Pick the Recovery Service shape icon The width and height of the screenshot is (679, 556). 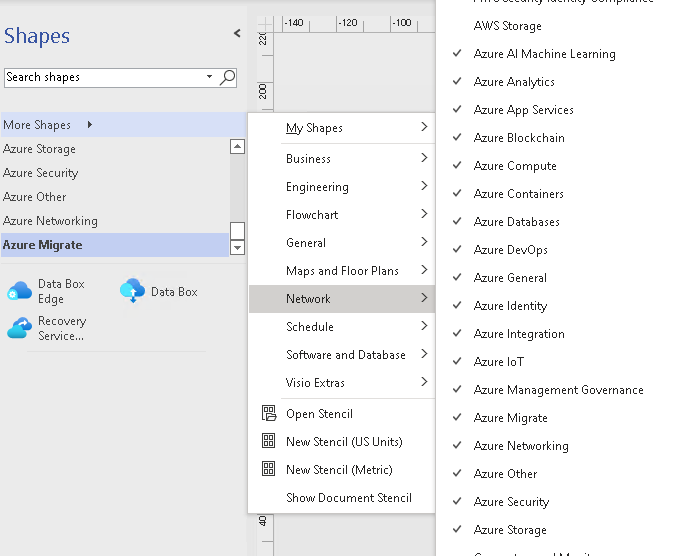click(x=19, y=328)
